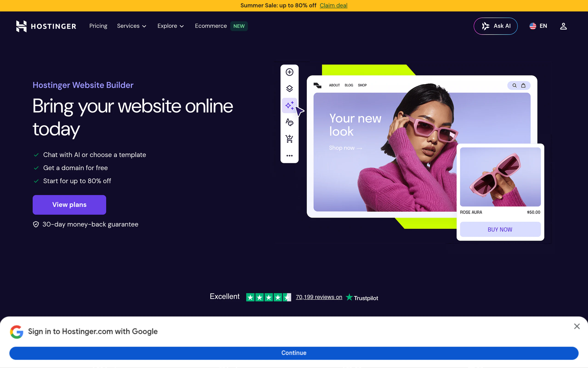The height and width of the screenshot is (368, 588).
Task: Open the styles palette icon
Action: (289, 122)
